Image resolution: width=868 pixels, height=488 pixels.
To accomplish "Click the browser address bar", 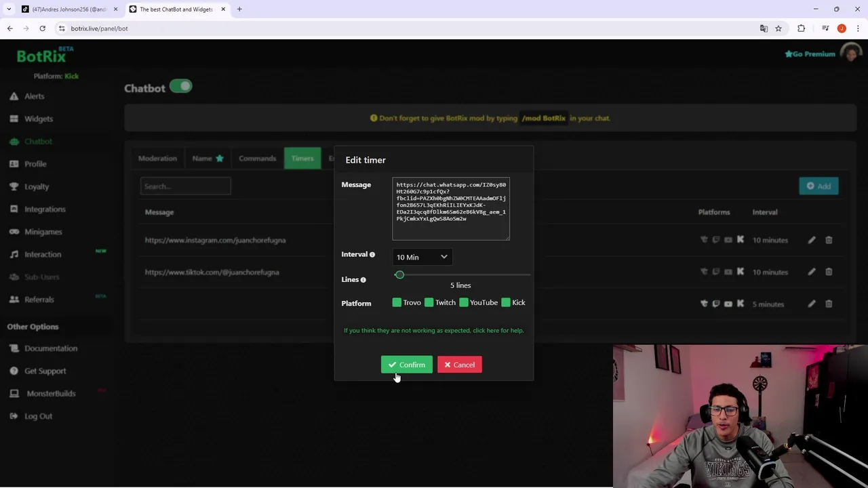I will 407,28.
